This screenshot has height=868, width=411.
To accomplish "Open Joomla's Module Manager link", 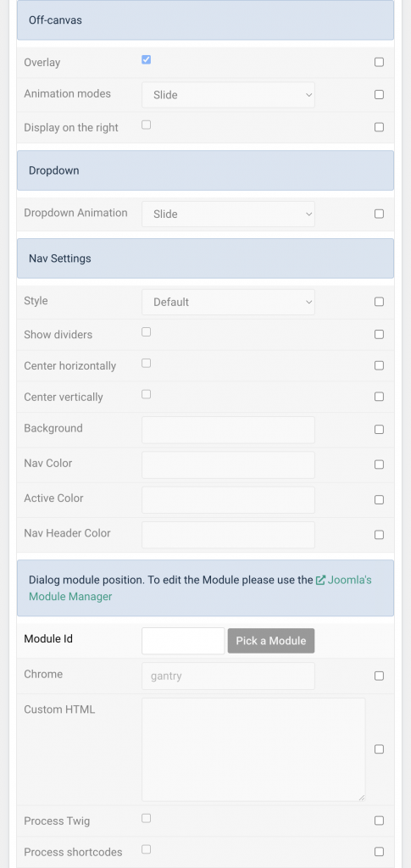I will (x=200, y=588).
